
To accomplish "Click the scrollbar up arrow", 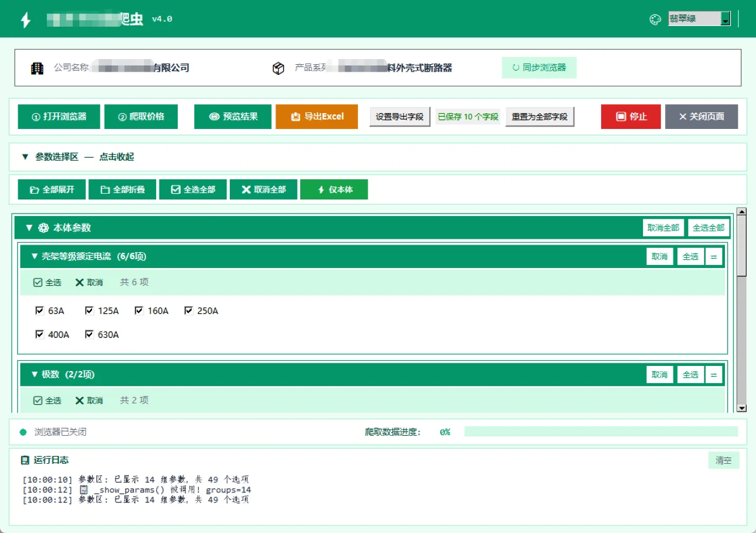I will point(742,212).
